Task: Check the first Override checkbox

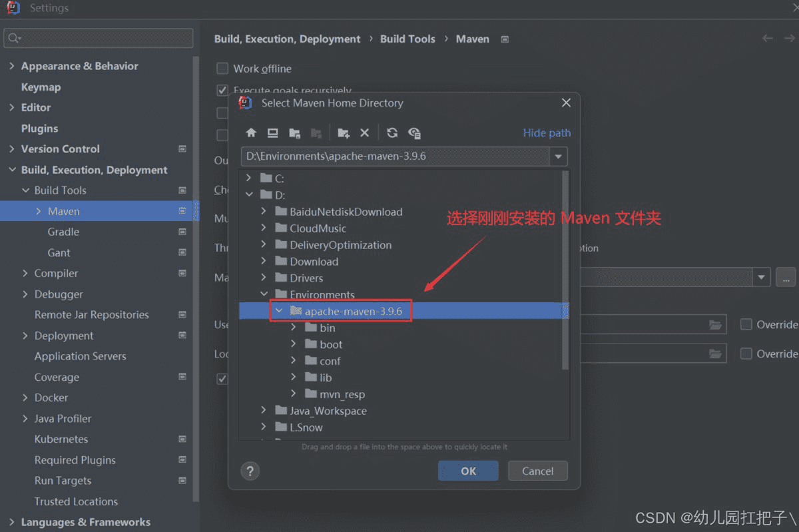Action: pos(746,324)
